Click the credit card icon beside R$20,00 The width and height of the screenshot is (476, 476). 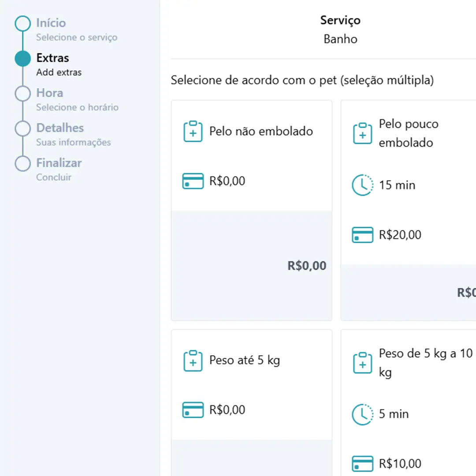(362, 234)
